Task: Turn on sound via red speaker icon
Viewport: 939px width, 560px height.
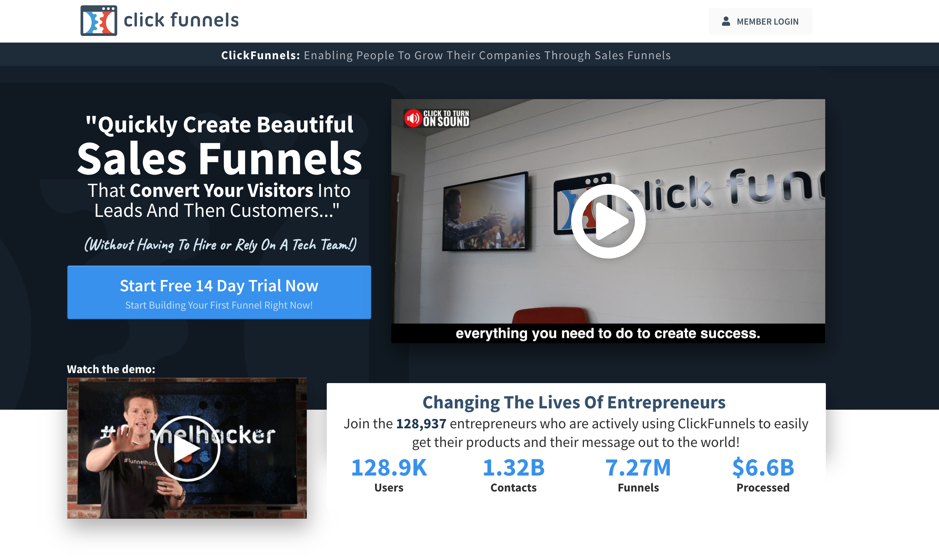Action: pos(413,118)
